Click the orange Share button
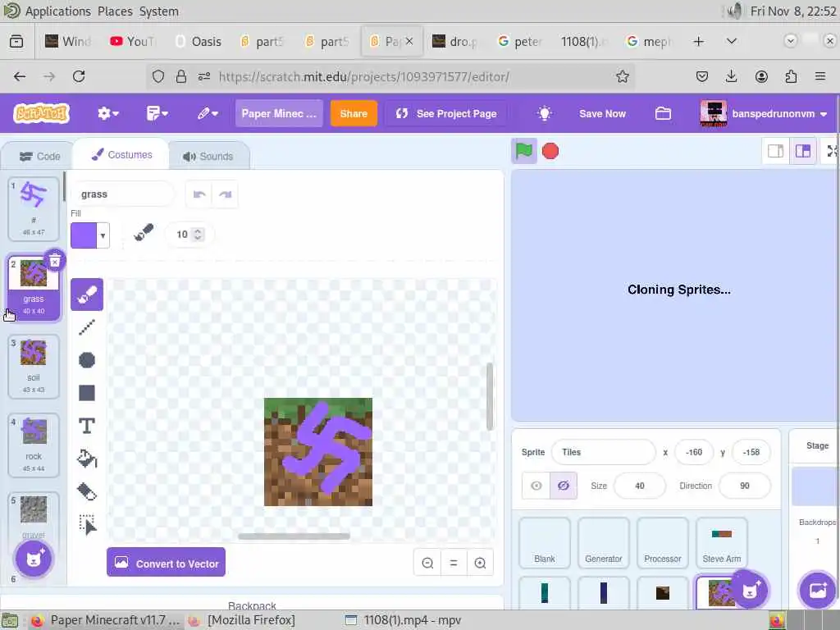840x630 pixels. click(354, 113)
